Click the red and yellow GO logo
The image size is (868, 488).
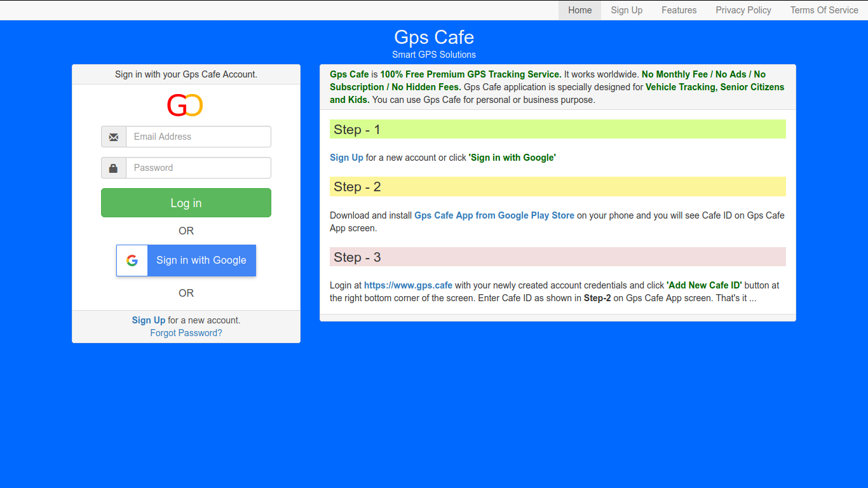click(x=185, y=105)
